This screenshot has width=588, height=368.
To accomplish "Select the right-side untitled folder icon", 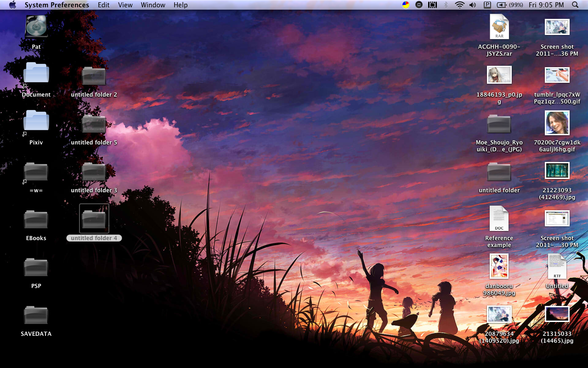I will point(499,171).
